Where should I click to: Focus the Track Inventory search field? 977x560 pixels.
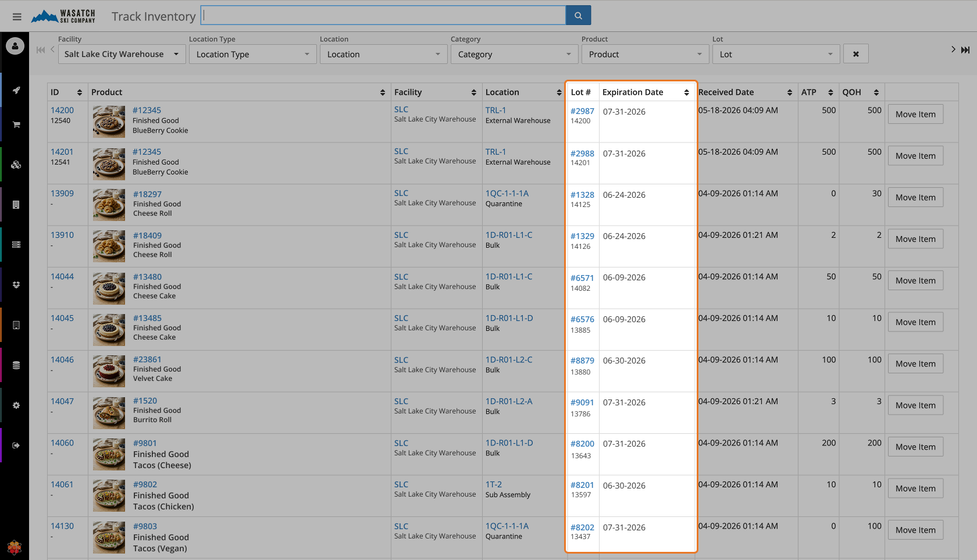(383, 16)
